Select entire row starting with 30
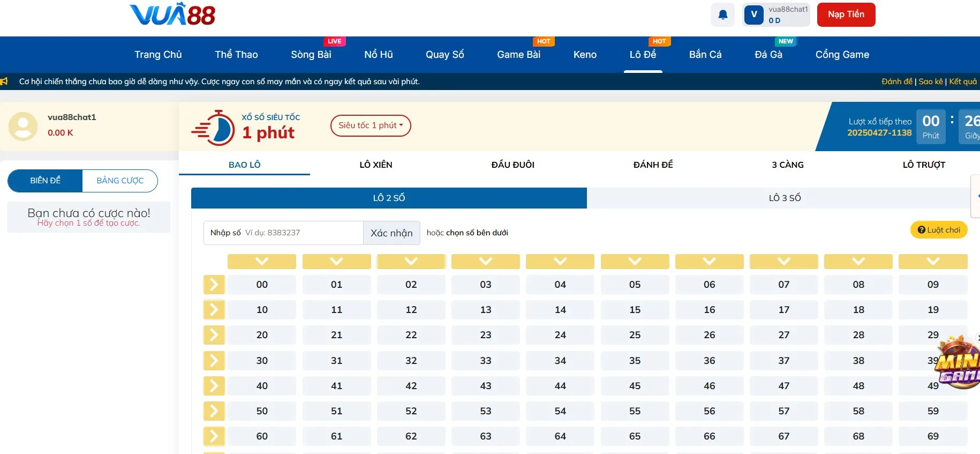The height and width of the screenshot is (454, 980). 214,361
